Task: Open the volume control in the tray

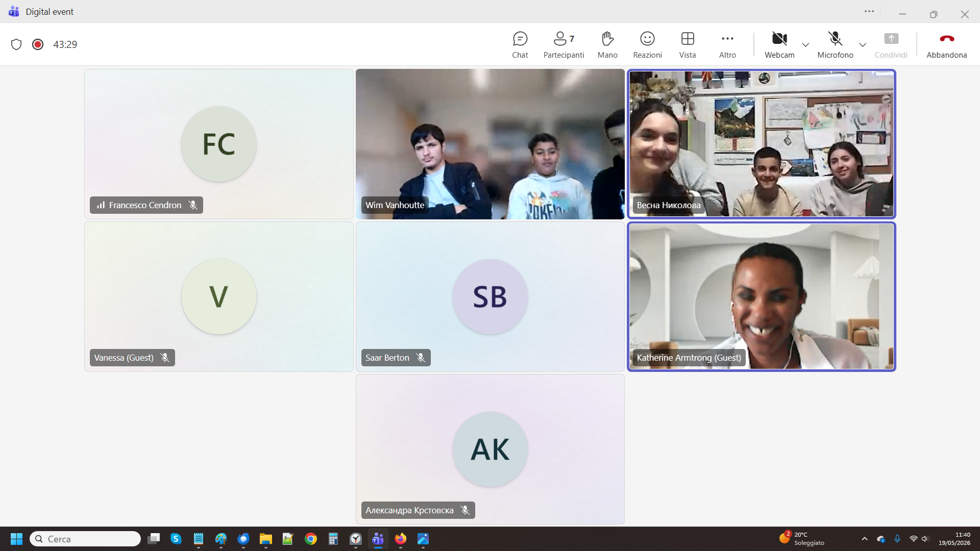Action: (925, 539)
